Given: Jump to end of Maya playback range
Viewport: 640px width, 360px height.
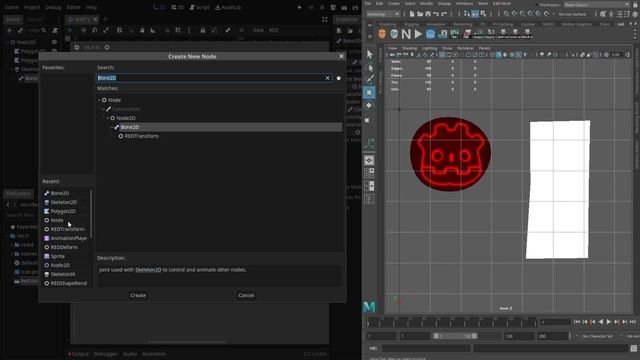Looking at the screenshot, I should tap(633, 322).
